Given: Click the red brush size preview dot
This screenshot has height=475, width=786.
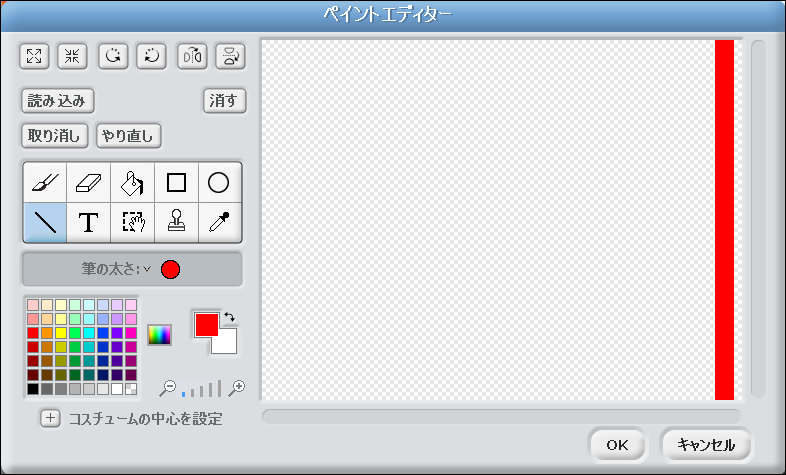Looking at the screenshot, I should tap(170, 270).
